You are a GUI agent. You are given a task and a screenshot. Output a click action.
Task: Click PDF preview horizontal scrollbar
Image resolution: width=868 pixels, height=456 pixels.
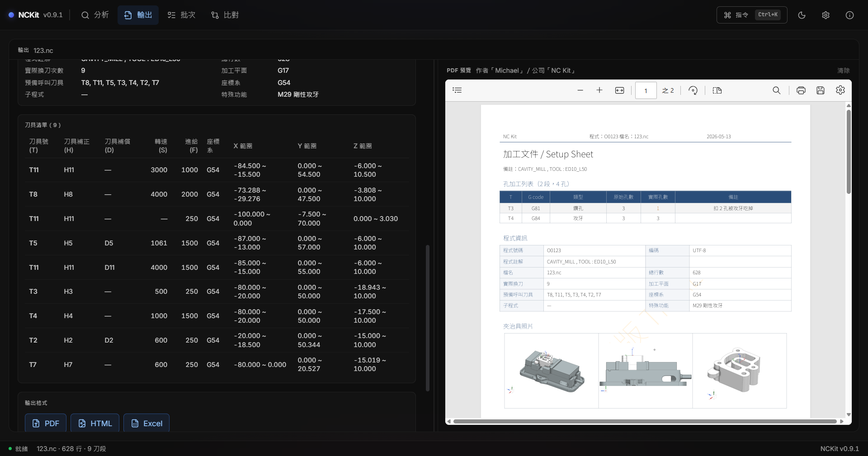[x=645, y=421]
